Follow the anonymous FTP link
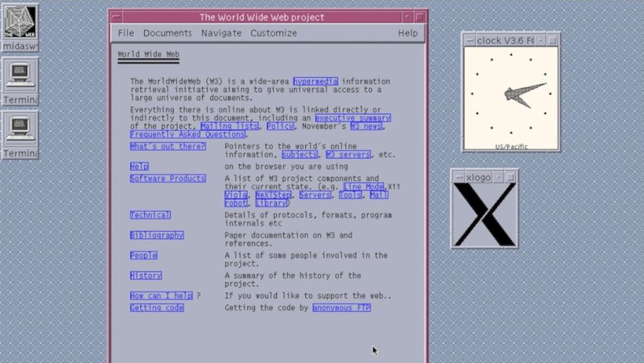Screen dimensions: 644x363 click(342, 308)
